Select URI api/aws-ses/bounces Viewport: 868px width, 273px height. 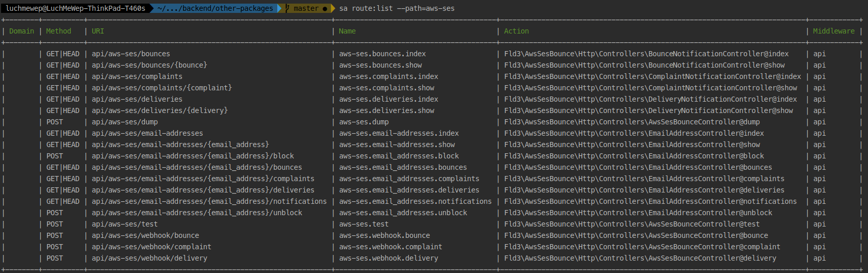pyautogui.click(x=131, y=54)
